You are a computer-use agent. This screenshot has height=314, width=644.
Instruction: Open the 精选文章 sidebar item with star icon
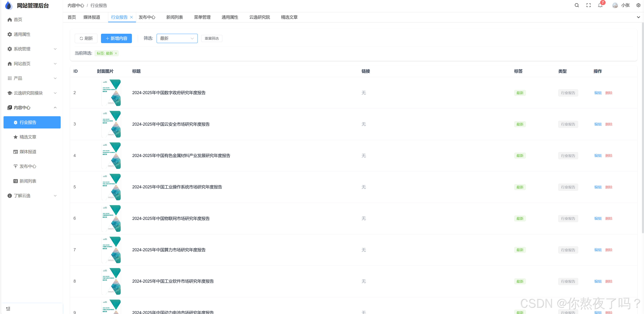click(28, 137)
